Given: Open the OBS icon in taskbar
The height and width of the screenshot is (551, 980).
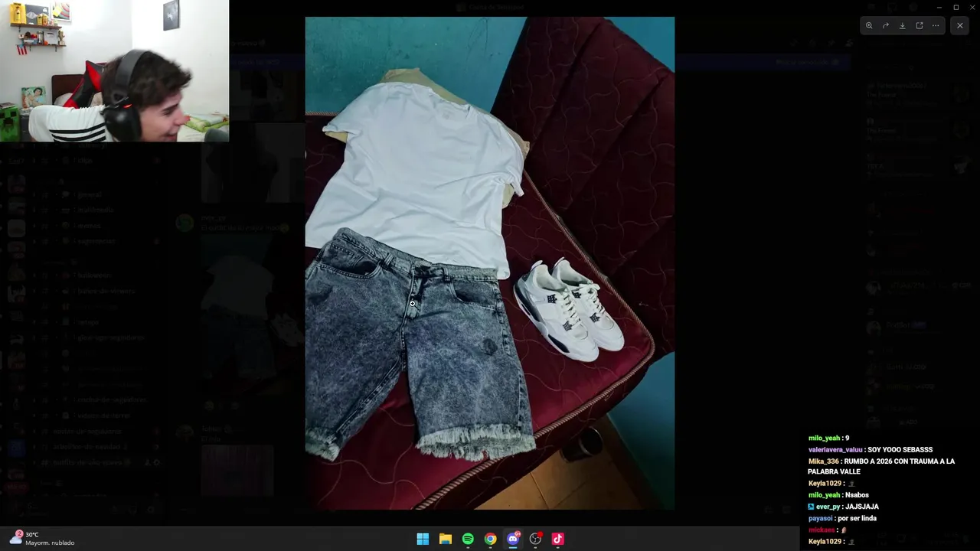Looking at the screenshot, I should pos(535,539).
